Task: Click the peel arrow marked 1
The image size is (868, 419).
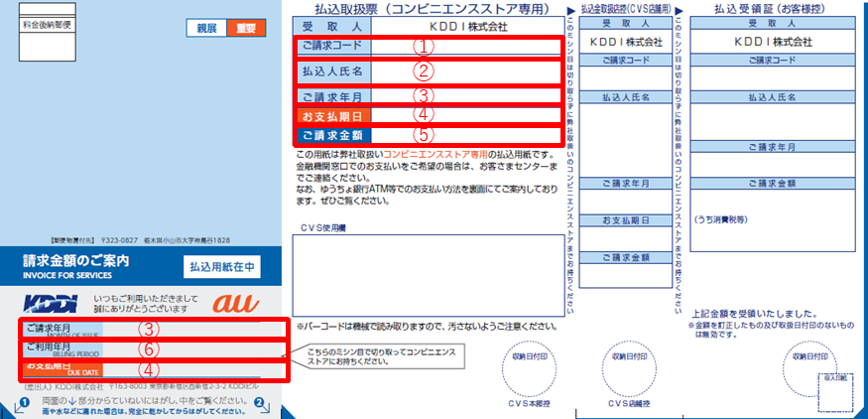Action: coord(20,406)
